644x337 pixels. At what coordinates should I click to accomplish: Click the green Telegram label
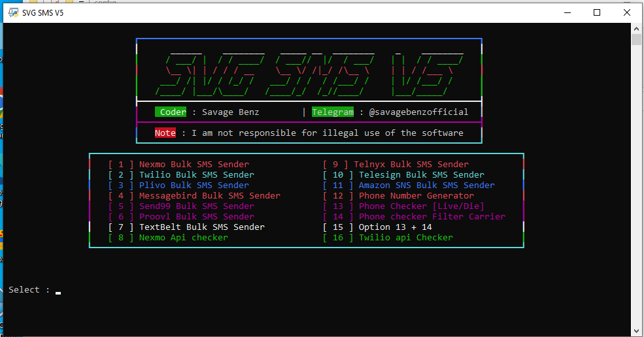point(333,112)
